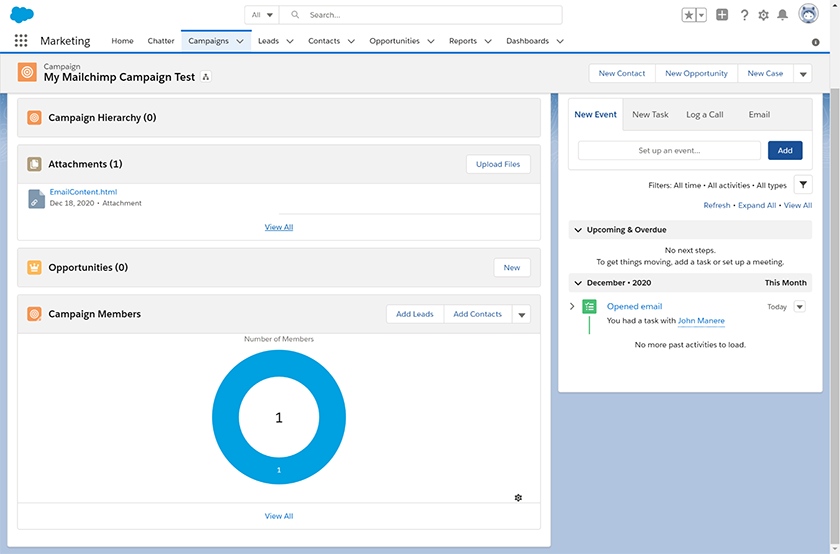
Task: Open the Notifications bell
Action: click(783, 15)
